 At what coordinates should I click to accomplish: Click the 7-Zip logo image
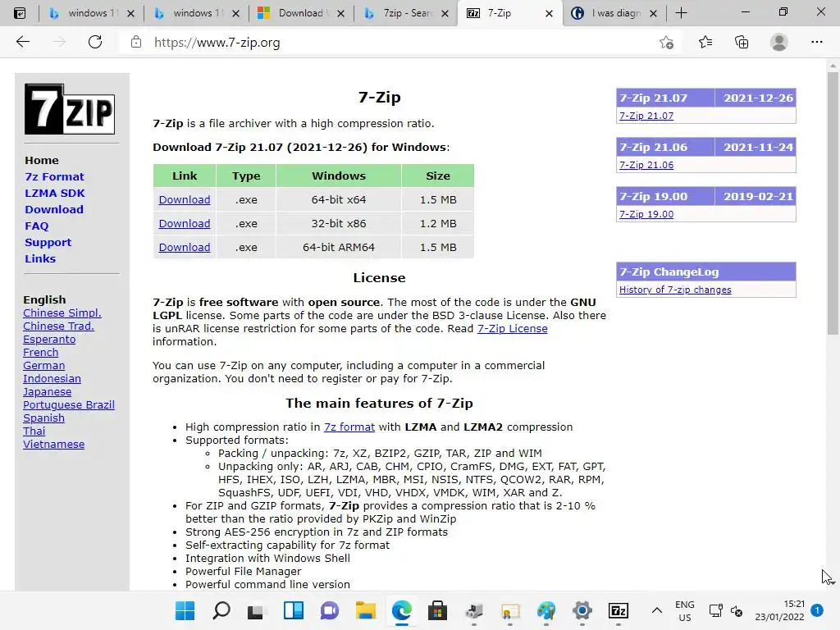coord(70,109)
